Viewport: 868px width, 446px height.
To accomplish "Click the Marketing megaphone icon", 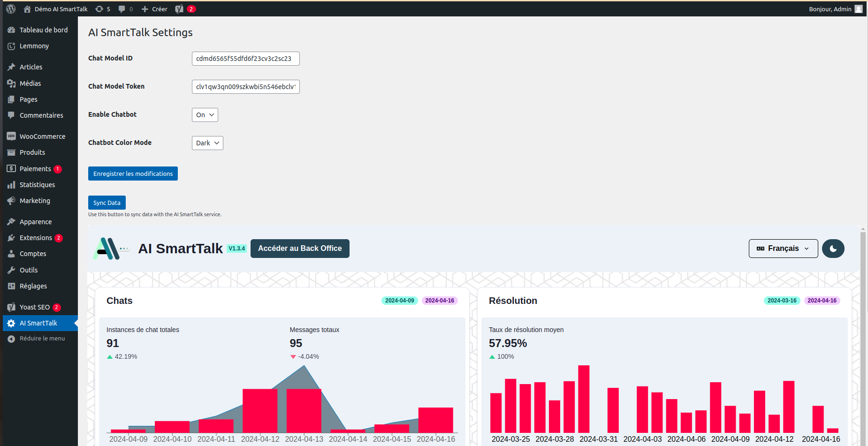I will click(11, 201).
